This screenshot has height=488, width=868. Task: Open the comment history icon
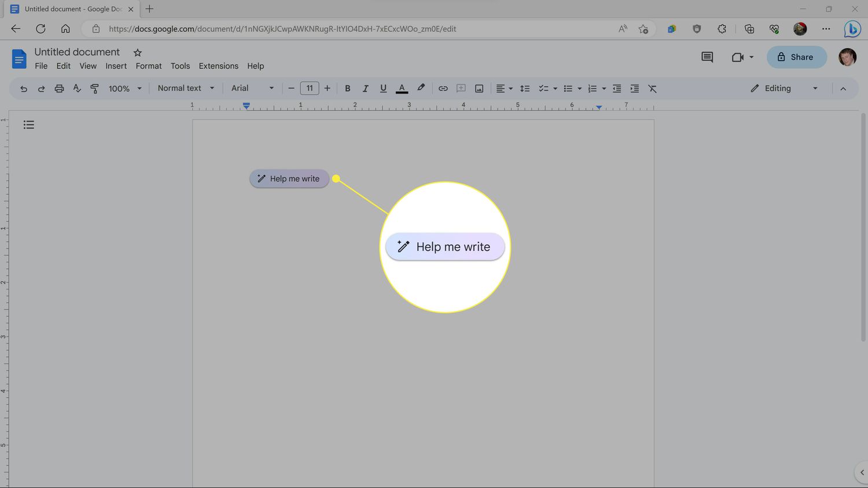(x=707, y=57)
